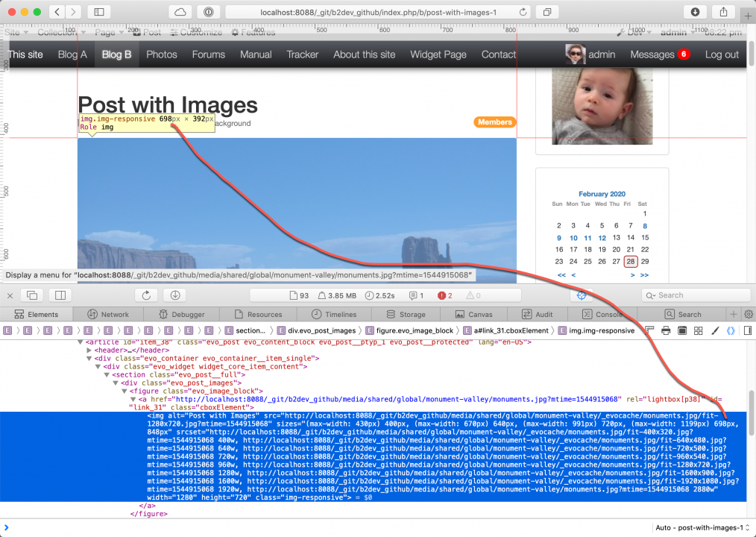
Task: Open the 1Password extension button
Action: (208, 12)
